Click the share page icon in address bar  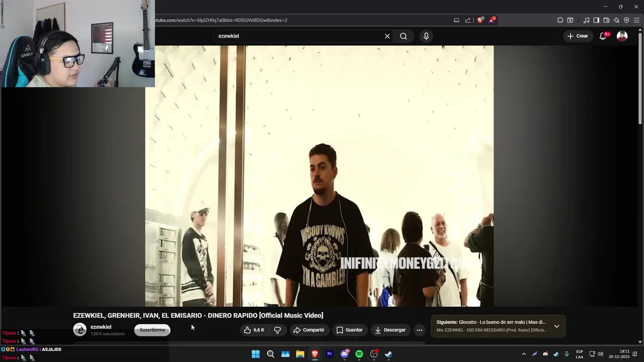468,20
